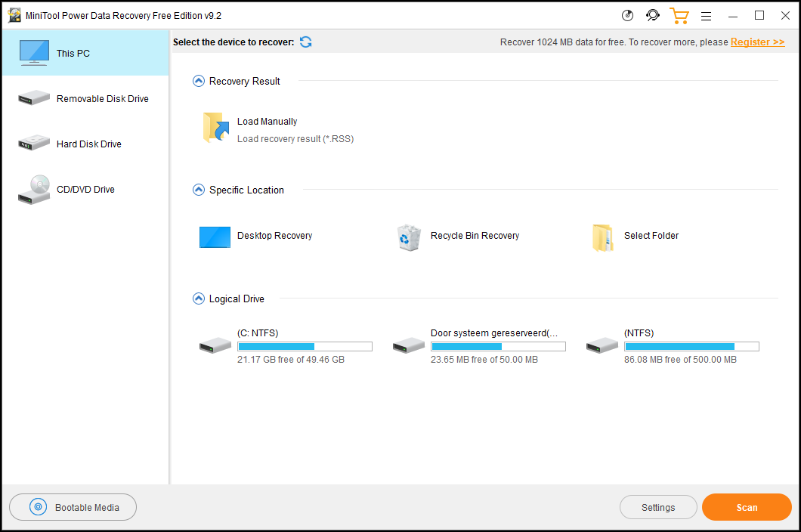
Task: Collapse the Logical Drive section
Action: pos(199,298)
